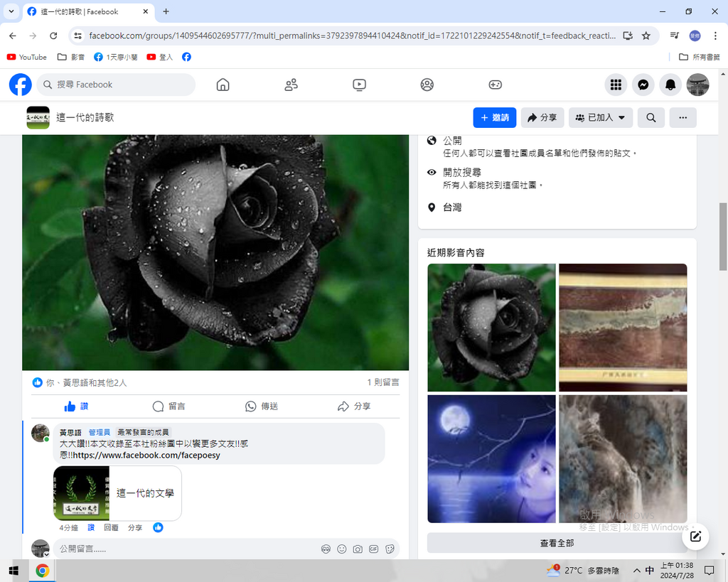This screenshot has width=728, height=582.
Task: Toggle 讚 on 黃思語's comment
Action: 91,528
